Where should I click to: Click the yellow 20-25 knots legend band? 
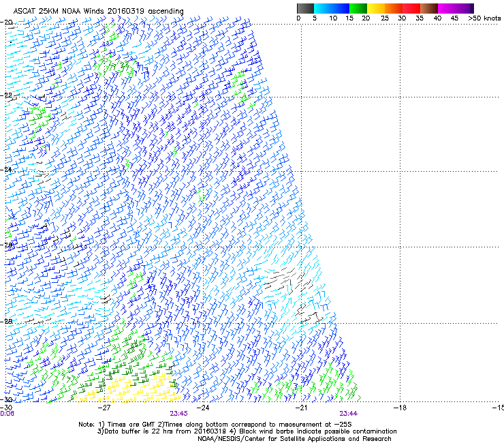(x=376, y=8)
